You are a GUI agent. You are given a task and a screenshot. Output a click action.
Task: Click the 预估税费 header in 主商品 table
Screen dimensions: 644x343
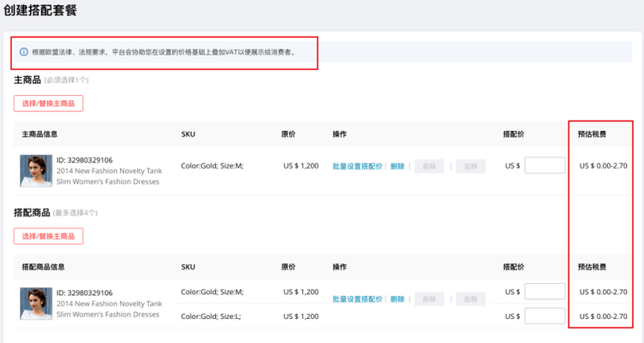tap(592, 134)
